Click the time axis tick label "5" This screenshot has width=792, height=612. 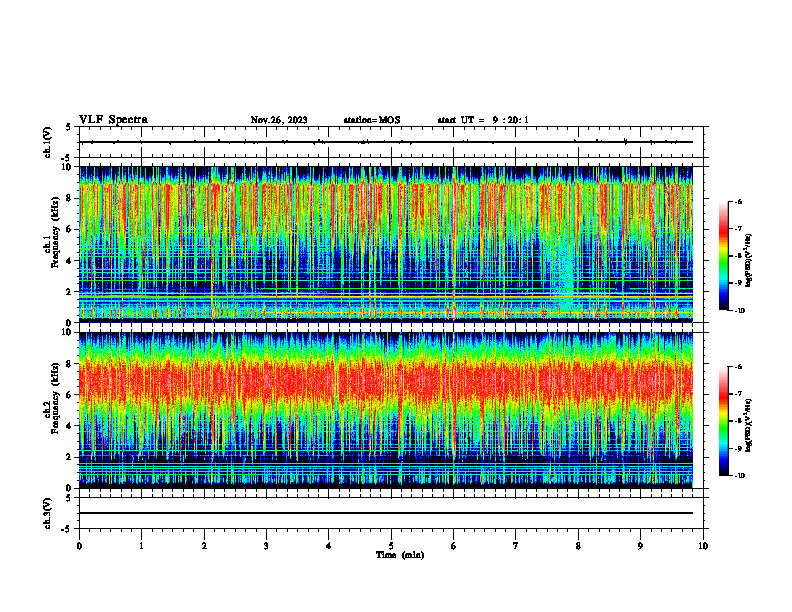(391, 546)
